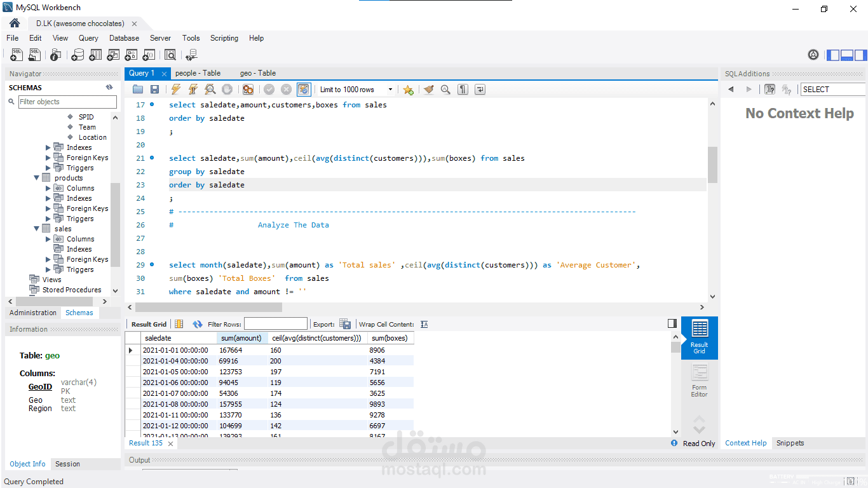Toggle word wrapping in the editor
Screen dimensions: 868x488
point(480,90)
